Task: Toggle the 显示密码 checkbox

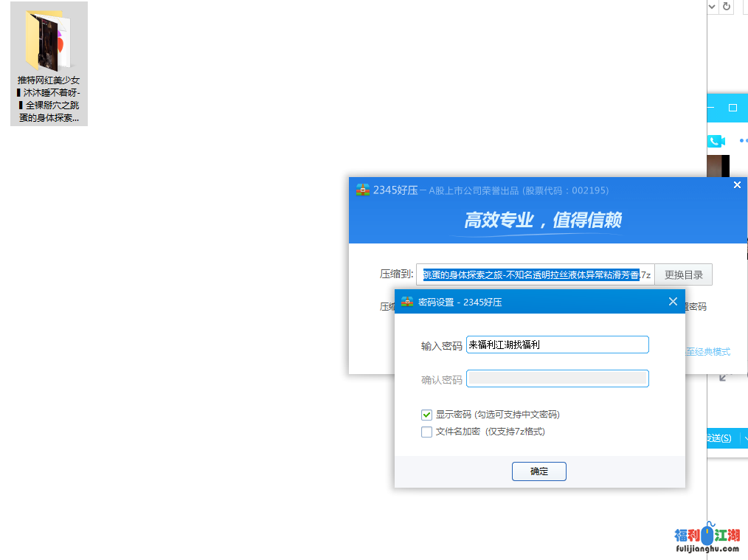Action: pos(426,415)
